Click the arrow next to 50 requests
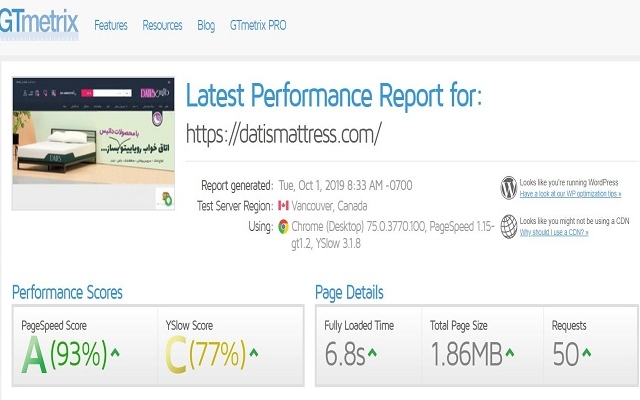640x400 pixels. click(x=587, y=353)
